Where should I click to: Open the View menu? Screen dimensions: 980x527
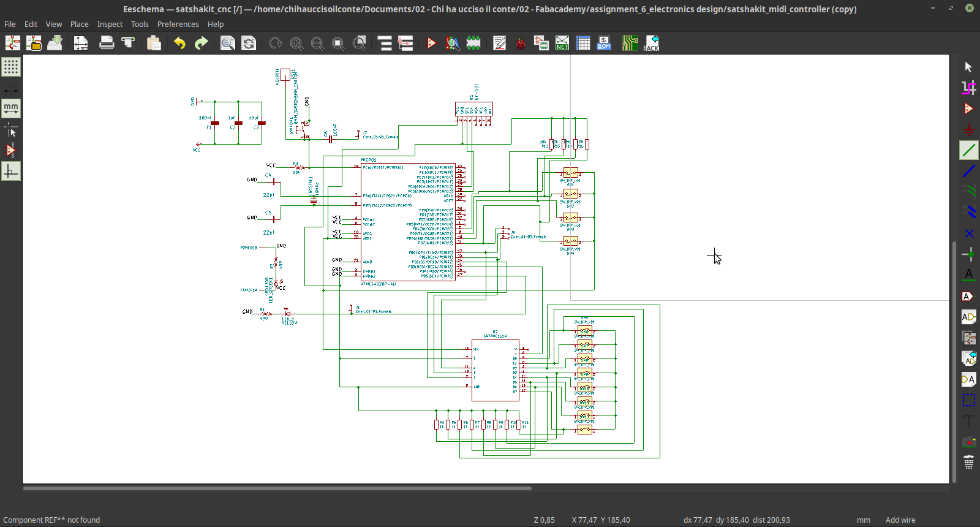(x=54, y=24)
